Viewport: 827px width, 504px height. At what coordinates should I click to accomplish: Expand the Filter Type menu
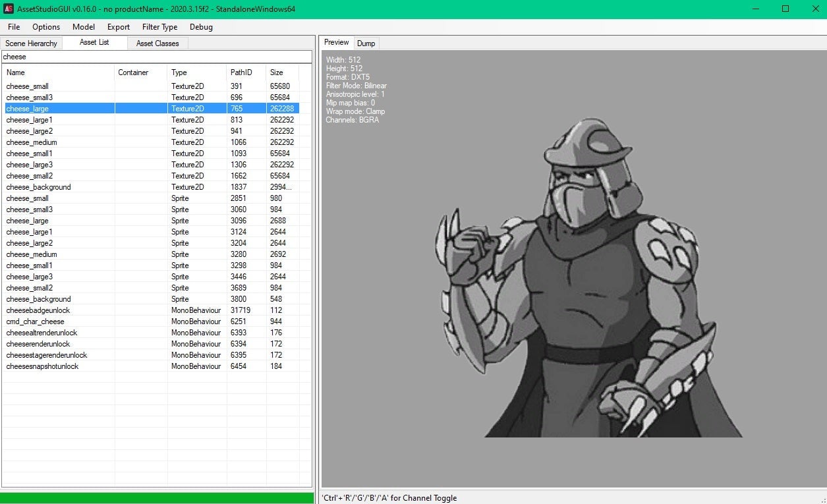[159, 27]
